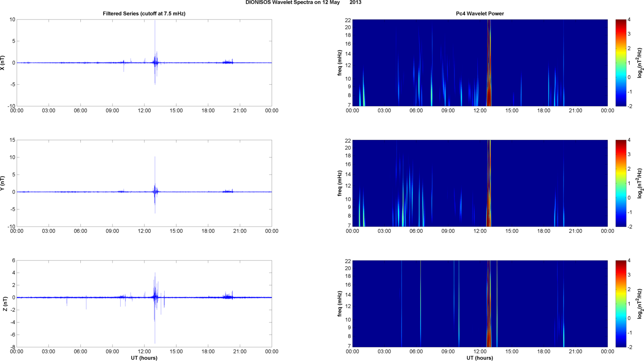Select the X (nT) axis label
644x361 pixels.
coord(3,63)
